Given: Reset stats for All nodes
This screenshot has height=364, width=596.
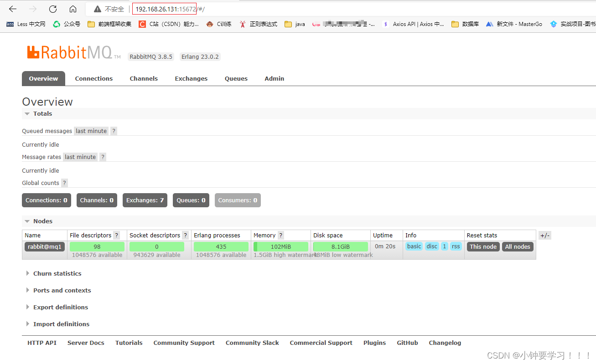Looking at the screenshot, I should pos(518,247).
